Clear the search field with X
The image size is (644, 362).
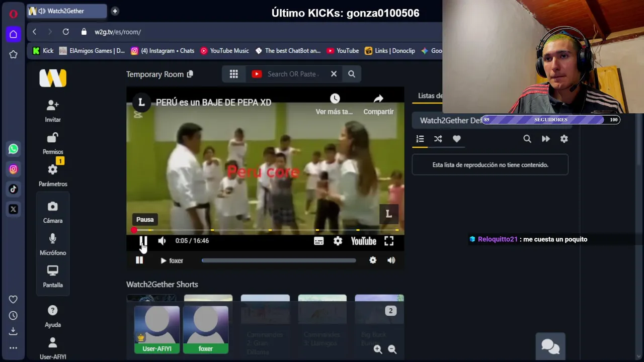click(x=334, y=74)
